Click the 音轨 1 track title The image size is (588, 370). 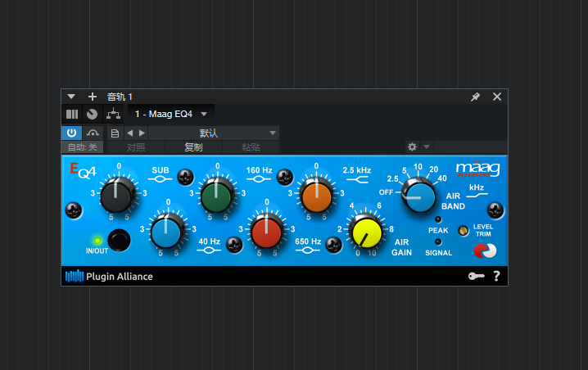coord(120,97)
